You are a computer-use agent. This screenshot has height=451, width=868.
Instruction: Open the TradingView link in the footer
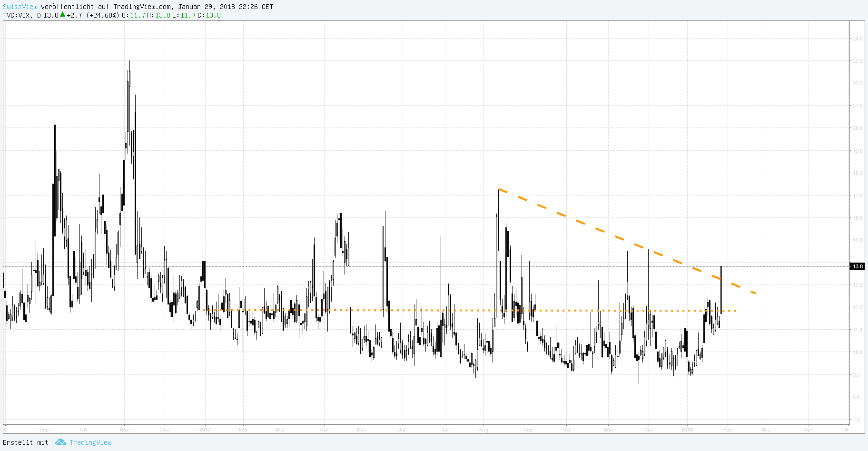(x=90, y=442)
